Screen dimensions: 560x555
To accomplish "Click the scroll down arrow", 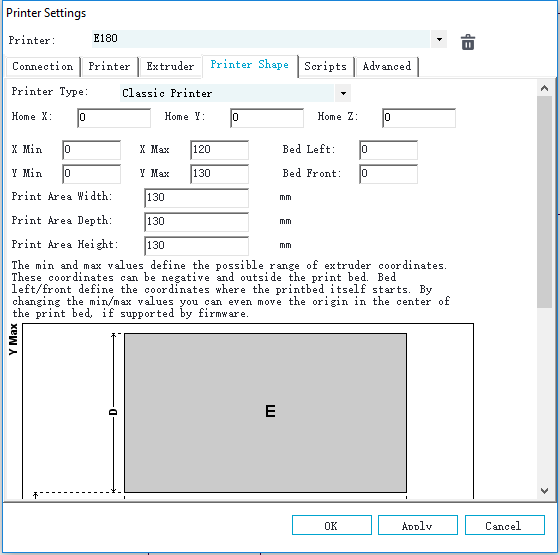I will coord(544,491).
